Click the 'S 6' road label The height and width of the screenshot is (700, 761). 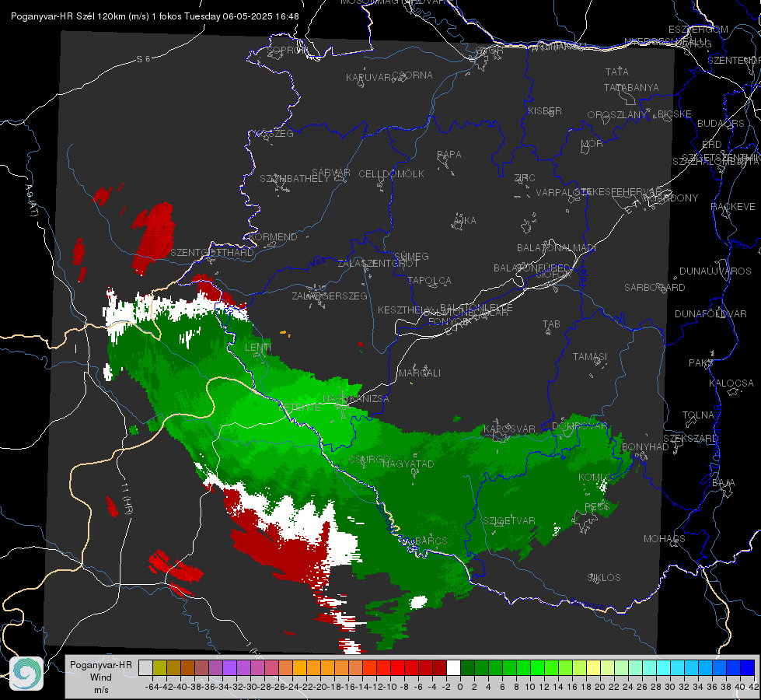pyautogui.click(x=143, y=59)
